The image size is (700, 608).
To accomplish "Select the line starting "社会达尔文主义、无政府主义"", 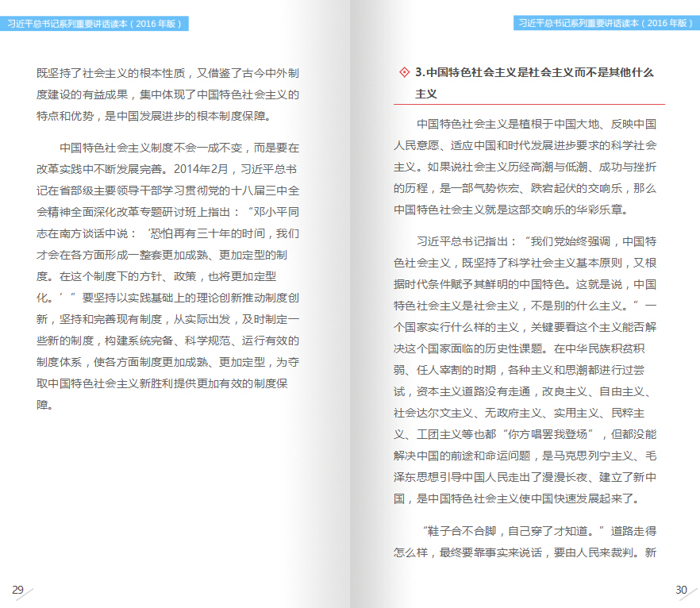I will (519, 413).
